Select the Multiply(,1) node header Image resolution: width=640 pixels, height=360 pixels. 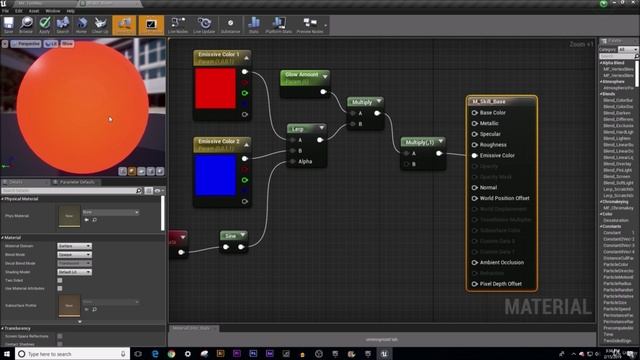pos(423,142)
